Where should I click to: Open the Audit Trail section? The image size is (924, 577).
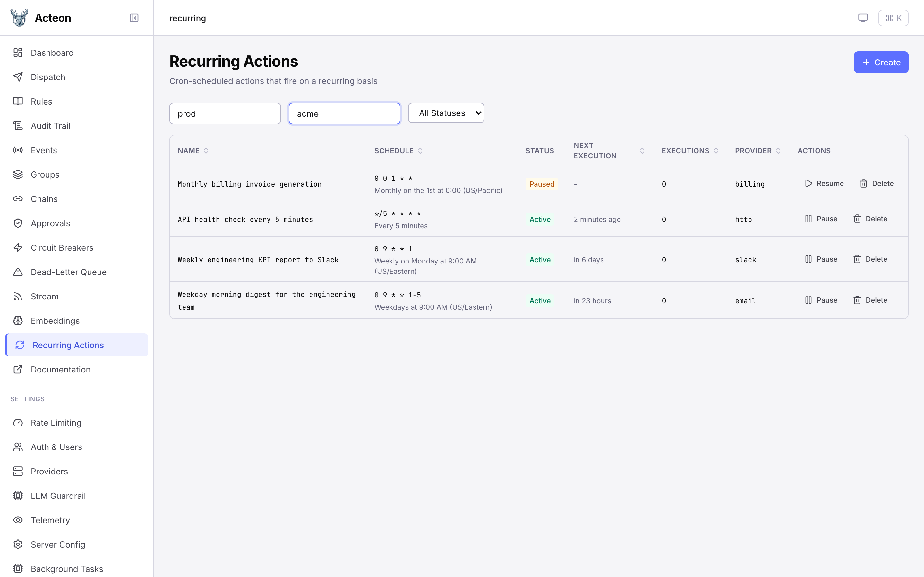pyautogui.click(x=50, y=126)
